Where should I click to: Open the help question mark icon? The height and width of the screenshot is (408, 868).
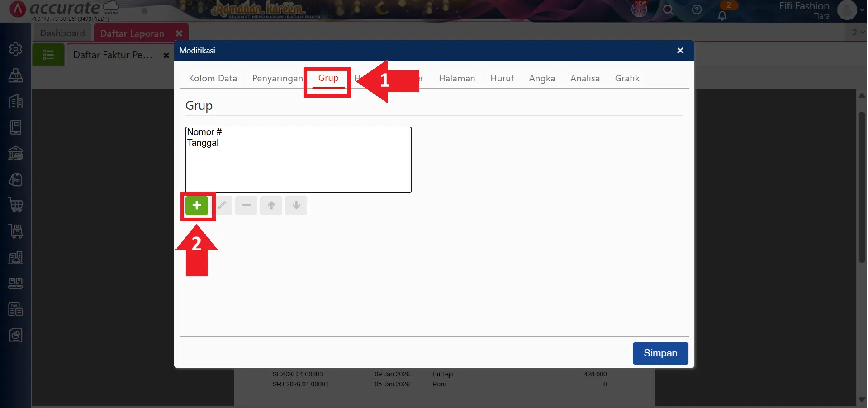click(697, 10)
